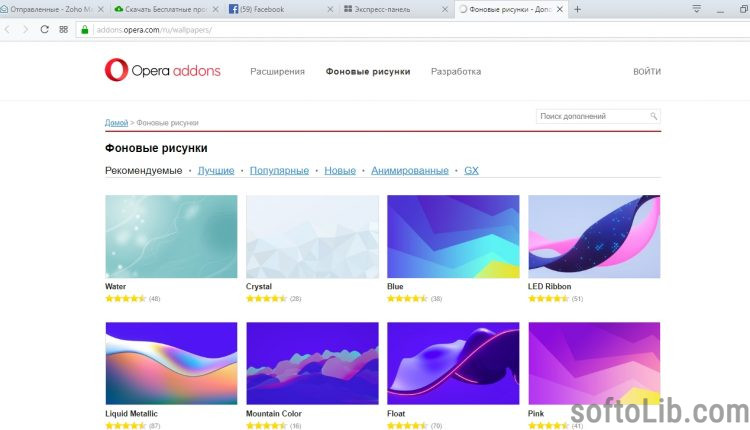Open the Разработка menu item

(x=456, y=71)
